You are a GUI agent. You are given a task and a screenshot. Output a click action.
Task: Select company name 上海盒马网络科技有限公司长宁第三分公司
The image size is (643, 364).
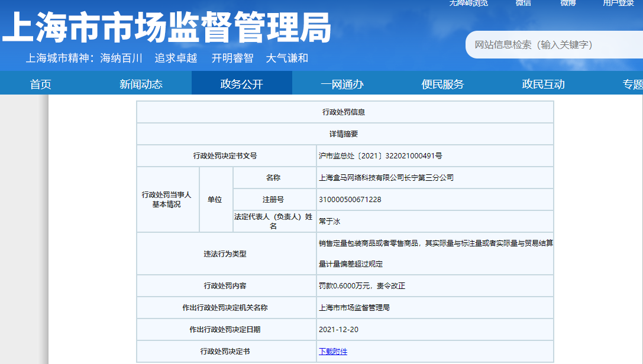386,178
